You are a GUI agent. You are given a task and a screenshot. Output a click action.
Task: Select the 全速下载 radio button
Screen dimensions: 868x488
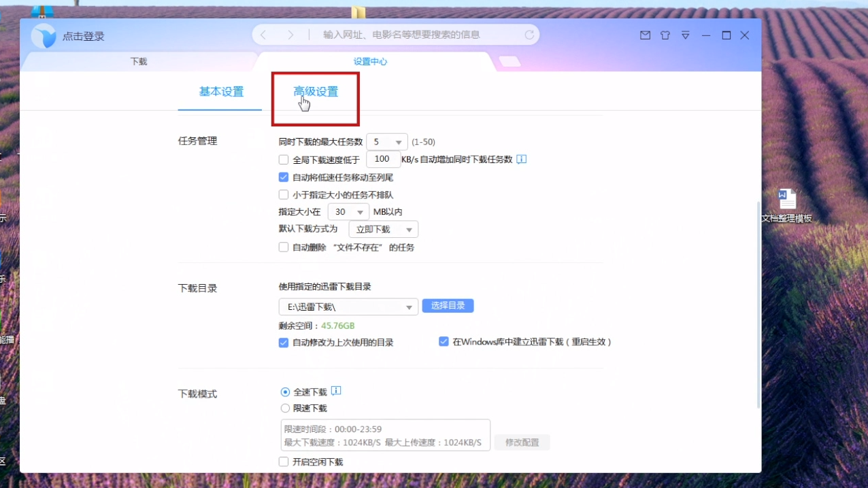[x=285, y=392]
